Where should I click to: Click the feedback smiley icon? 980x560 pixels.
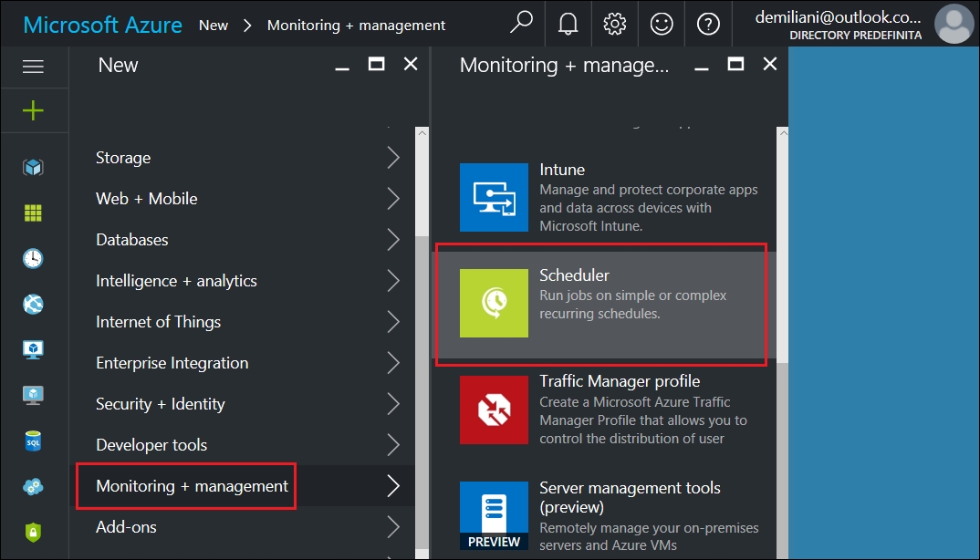662,25
